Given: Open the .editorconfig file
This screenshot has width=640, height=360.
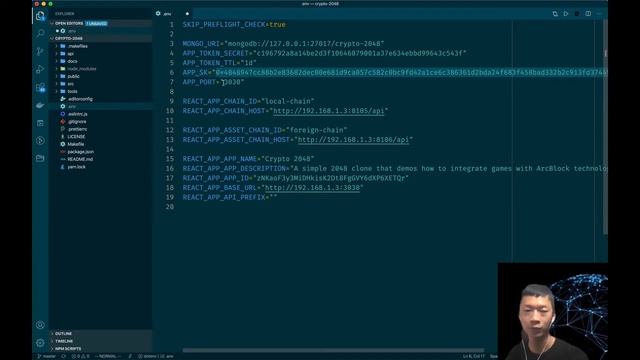Looking at the screenshot, I should click(x=80, y=99).
